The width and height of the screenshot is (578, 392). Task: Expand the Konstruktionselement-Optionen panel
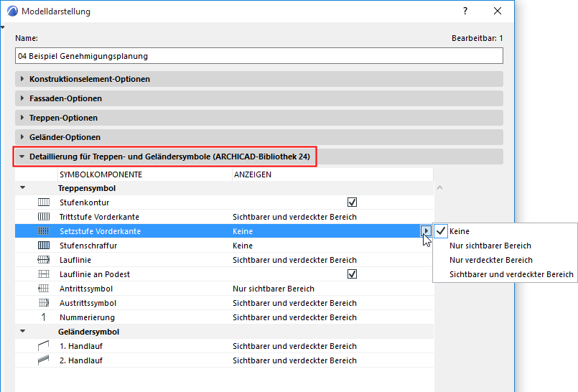[90, 79]
